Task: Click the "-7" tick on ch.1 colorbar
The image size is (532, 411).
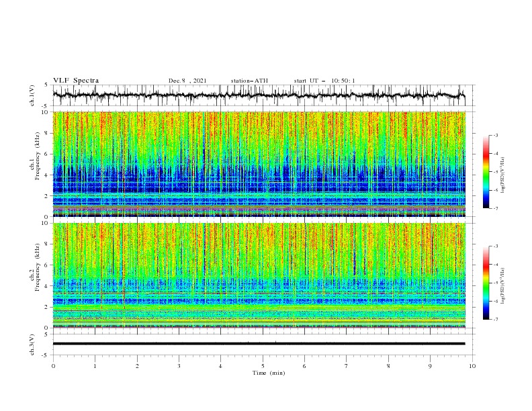Action: point(495,209)
